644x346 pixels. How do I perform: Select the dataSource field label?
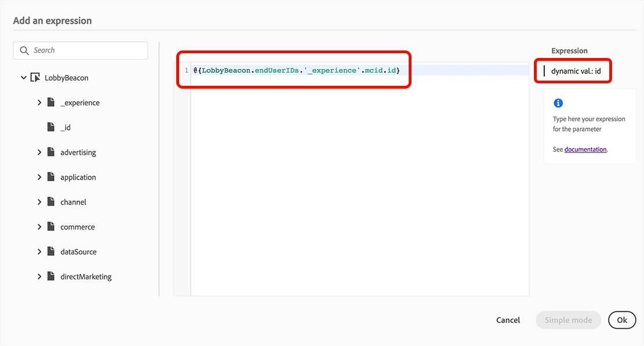78,252
